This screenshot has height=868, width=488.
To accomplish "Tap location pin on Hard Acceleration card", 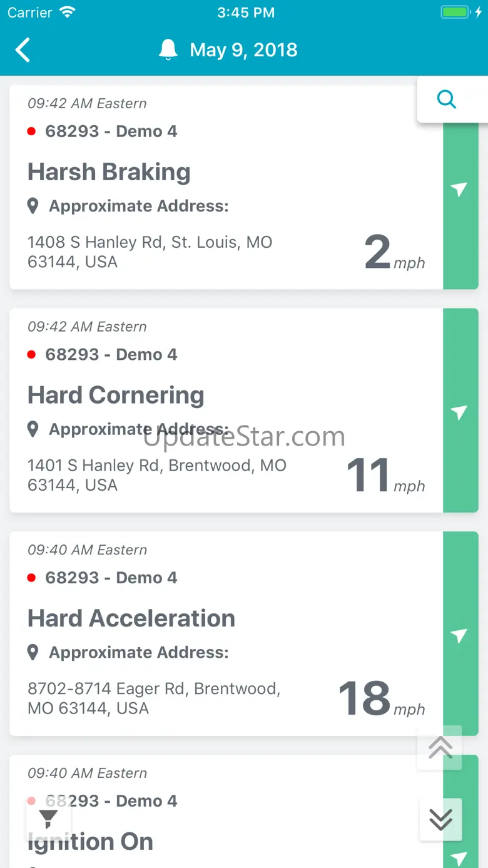I will pos(33,653).
